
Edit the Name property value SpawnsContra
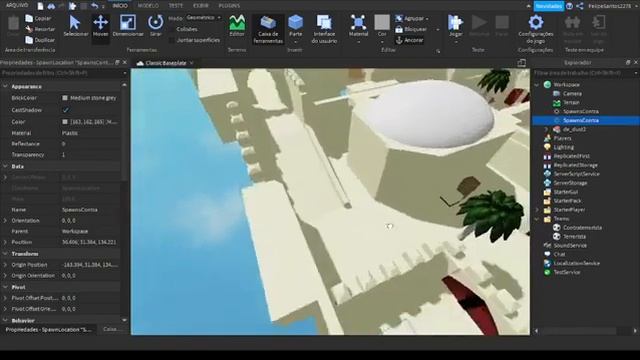(90, 210)
